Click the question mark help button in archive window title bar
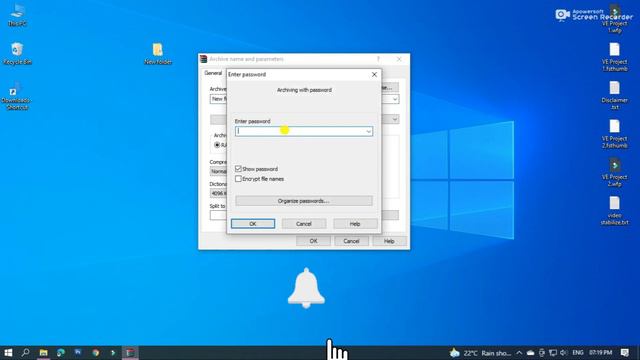This screenshot has height=360, width=640. point(378,59)
